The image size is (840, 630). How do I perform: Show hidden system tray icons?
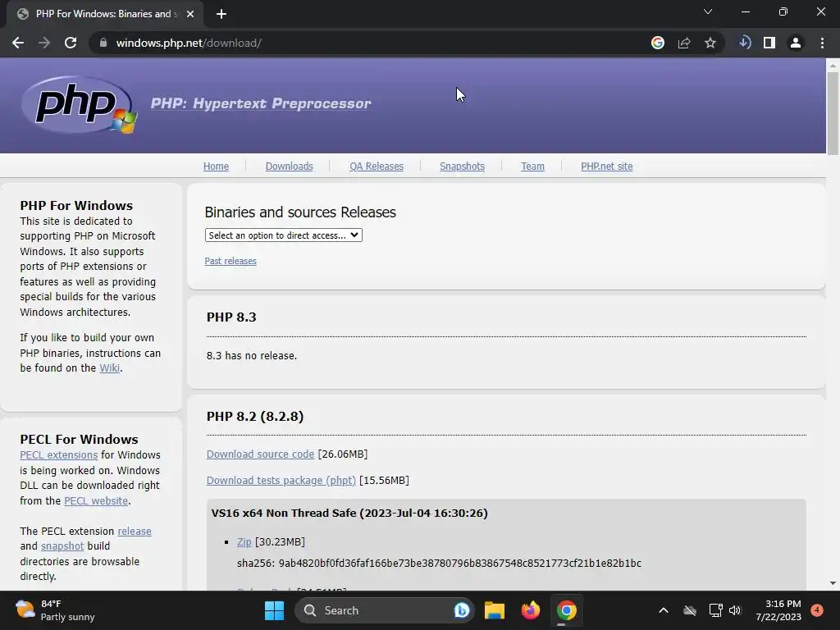click(663, 610)
